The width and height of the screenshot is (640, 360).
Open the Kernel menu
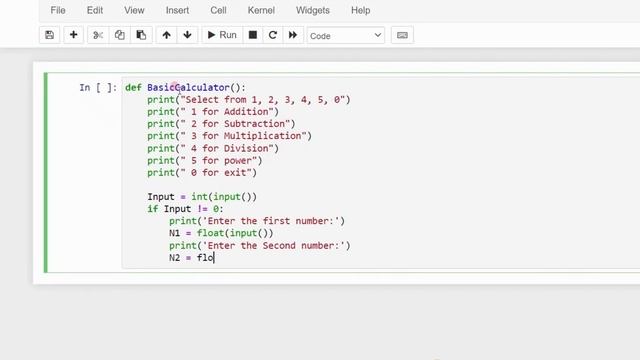(x=261, y=10)
